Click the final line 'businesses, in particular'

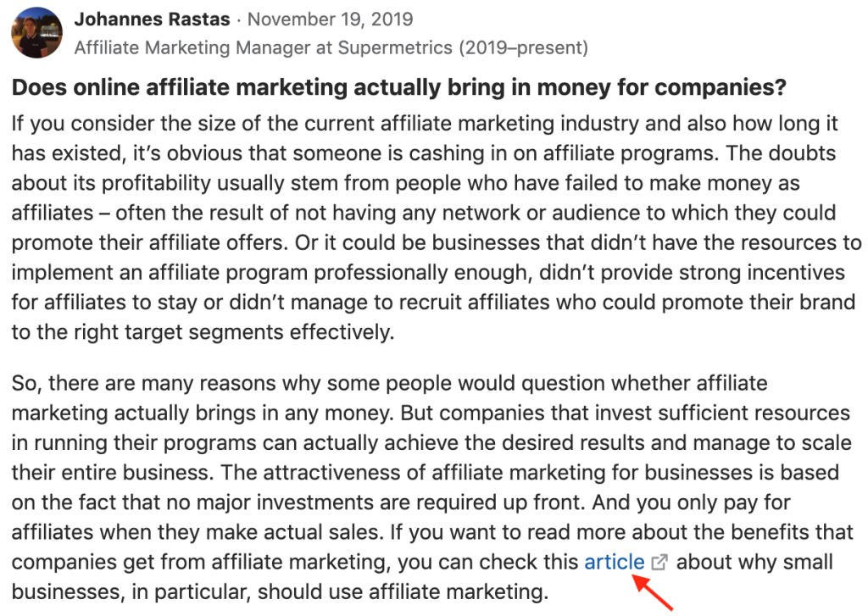click(x=280, y=592)
